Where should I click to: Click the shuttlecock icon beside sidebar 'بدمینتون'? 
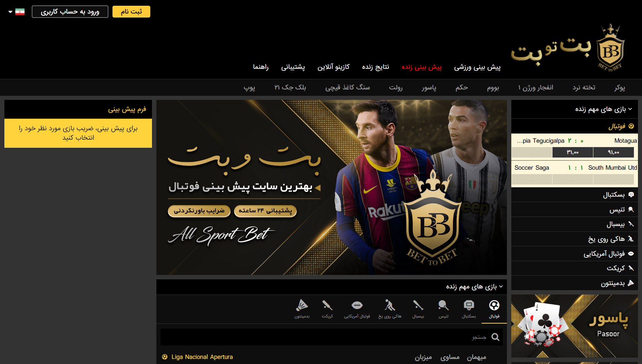(631, 283)
